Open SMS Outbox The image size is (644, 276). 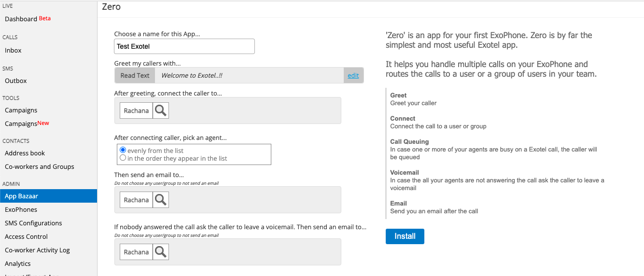click(x=16, y=81)
